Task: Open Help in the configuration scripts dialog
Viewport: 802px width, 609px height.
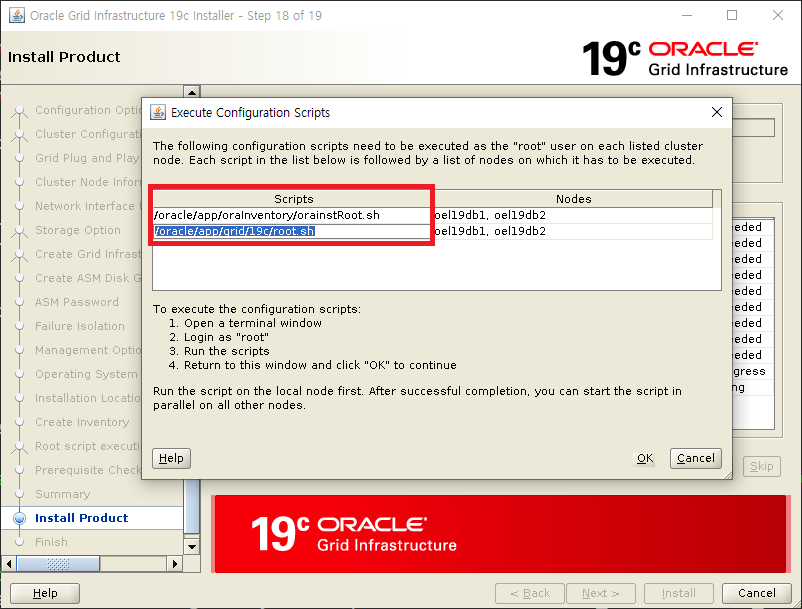Action: [x=171, y=458]
